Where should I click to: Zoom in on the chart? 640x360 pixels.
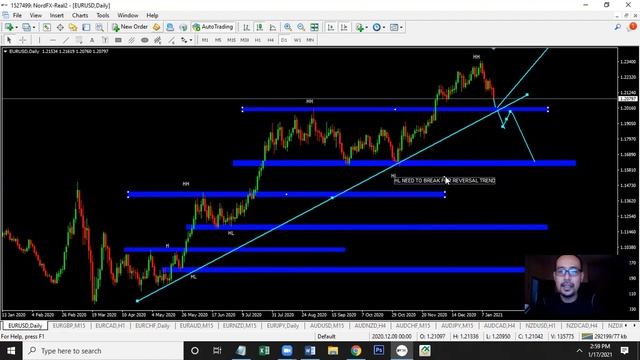coord(288,27)
